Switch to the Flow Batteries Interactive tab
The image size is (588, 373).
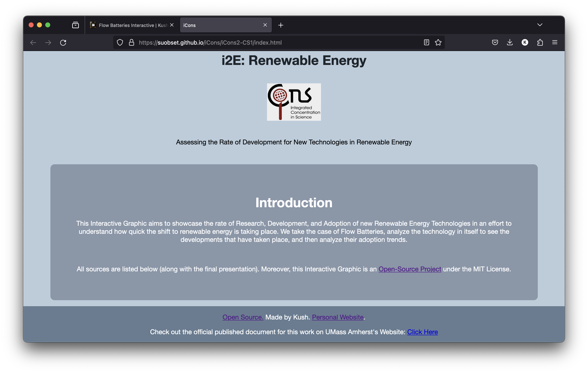(132, 25)
